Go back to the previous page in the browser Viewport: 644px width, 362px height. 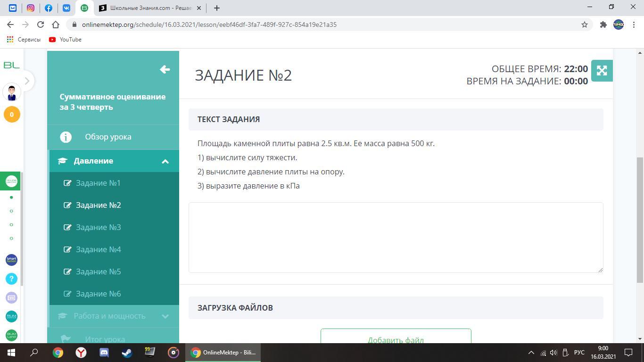[10, 25]
